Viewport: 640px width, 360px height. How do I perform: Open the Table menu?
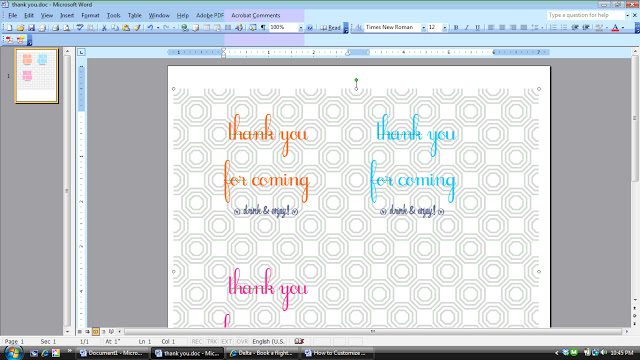[x=134, y=16]
